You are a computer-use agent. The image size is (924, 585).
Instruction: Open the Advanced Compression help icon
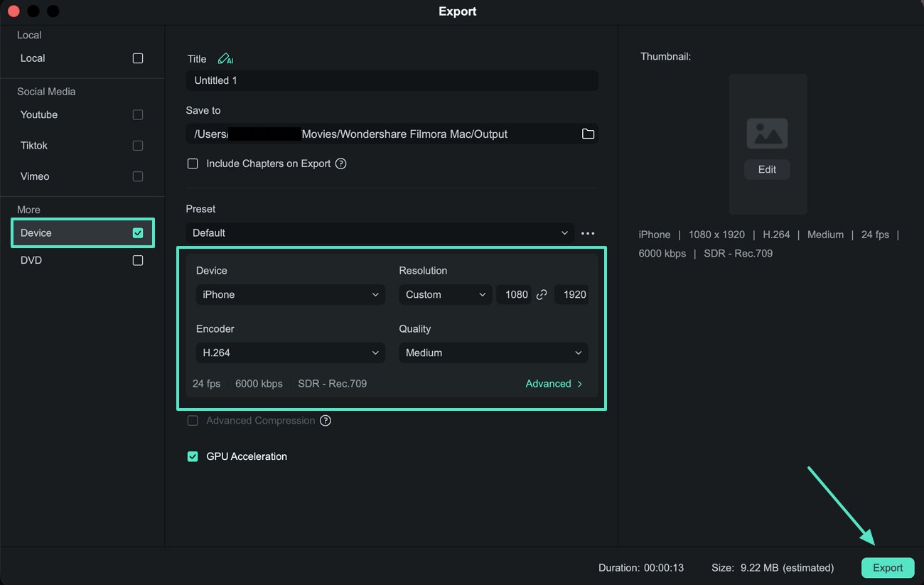pos(326,421)
